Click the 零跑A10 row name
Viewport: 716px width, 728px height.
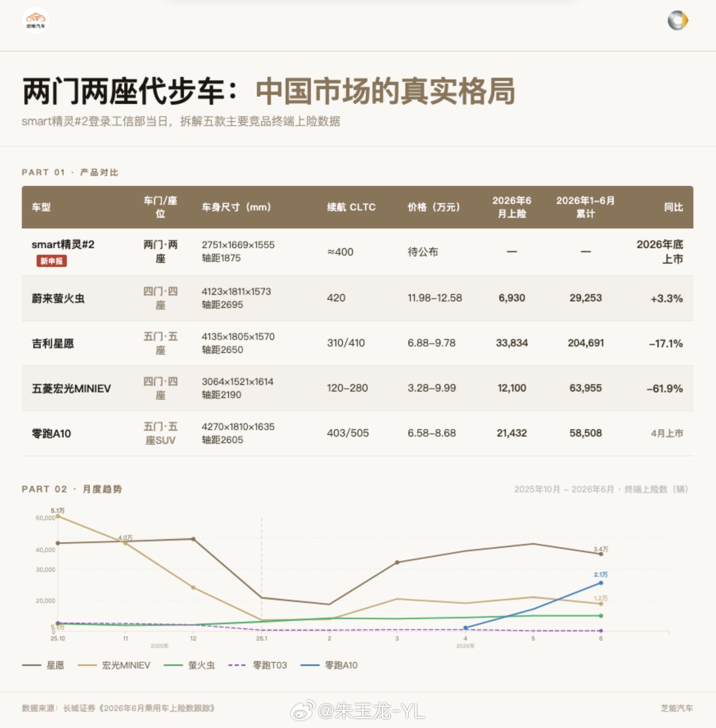[x=51, y=434]
